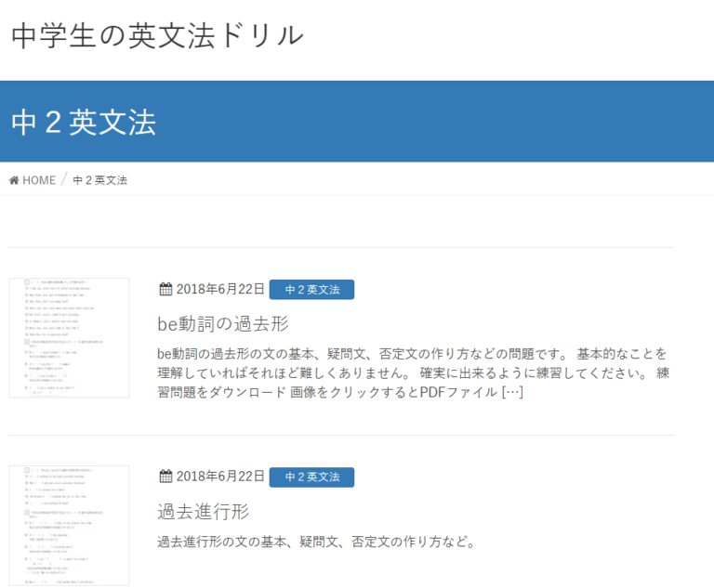The height and width of the screenshot is (588, 714).
Task: Click the 過去進行形 excerpt description
Action: tap(317, 542)
